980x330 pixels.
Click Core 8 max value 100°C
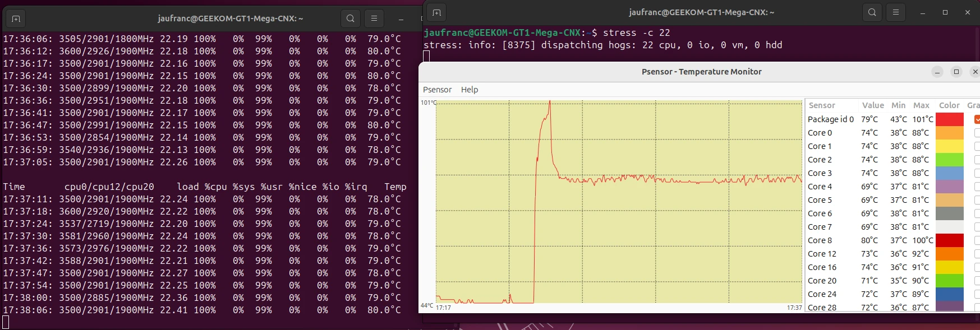coord(923,240)
